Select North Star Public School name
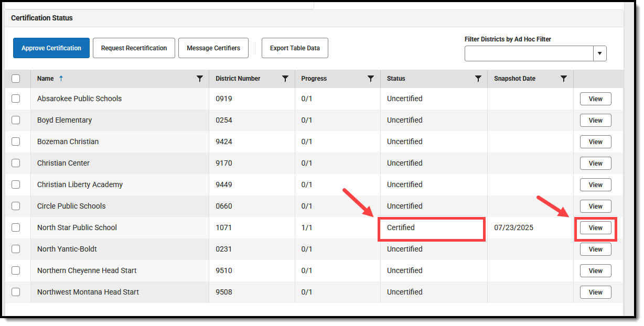Viewport: 644px width, 326px height. (77, 227)
